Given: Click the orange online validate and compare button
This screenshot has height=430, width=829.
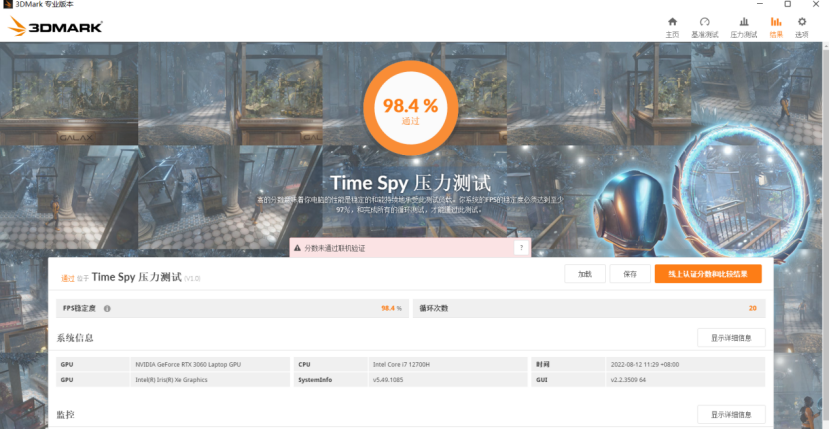Looking at the screenshot, I should pos(708,274).
